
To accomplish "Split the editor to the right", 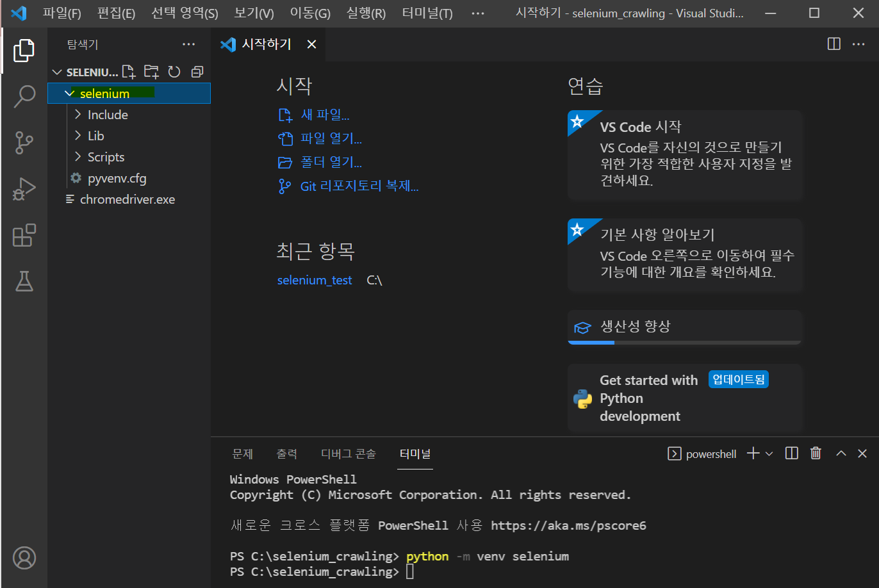I will click(x=834, y=44).
